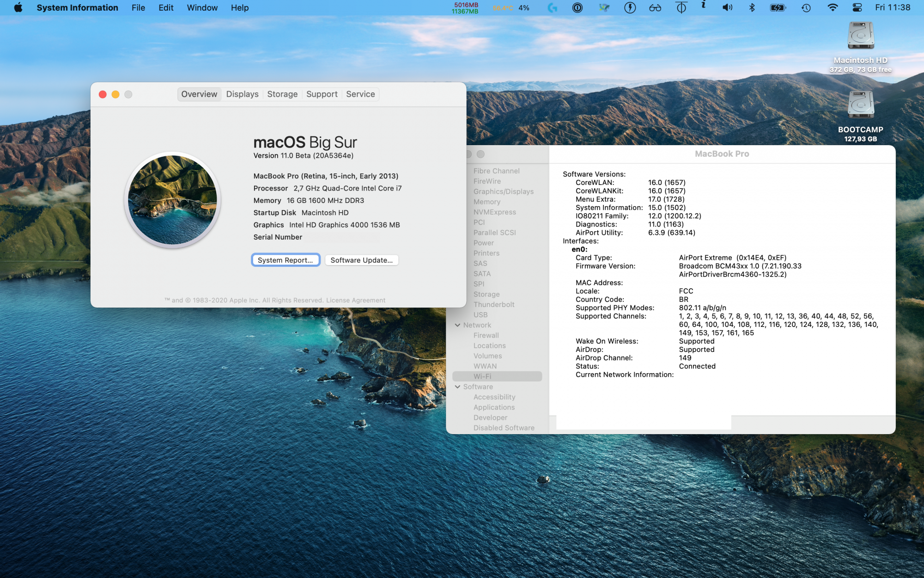Select SATA in the sidebar

(482, 274)
